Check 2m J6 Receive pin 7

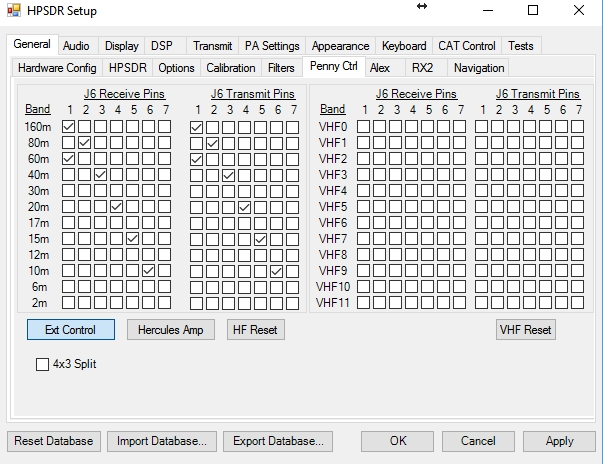(x=165, y=303)
